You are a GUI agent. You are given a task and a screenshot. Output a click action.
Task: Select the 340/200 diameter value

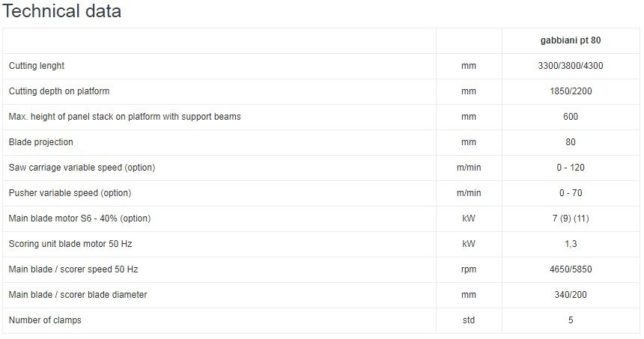tap(571, 295)
